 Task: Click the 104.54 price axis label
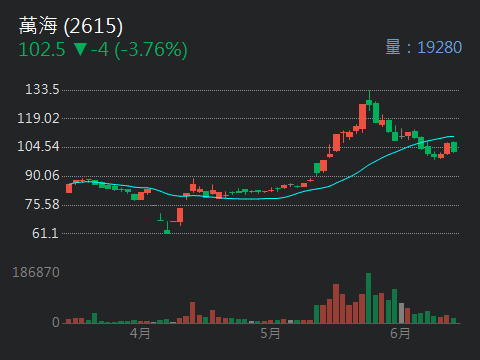[x=38, y=146]
